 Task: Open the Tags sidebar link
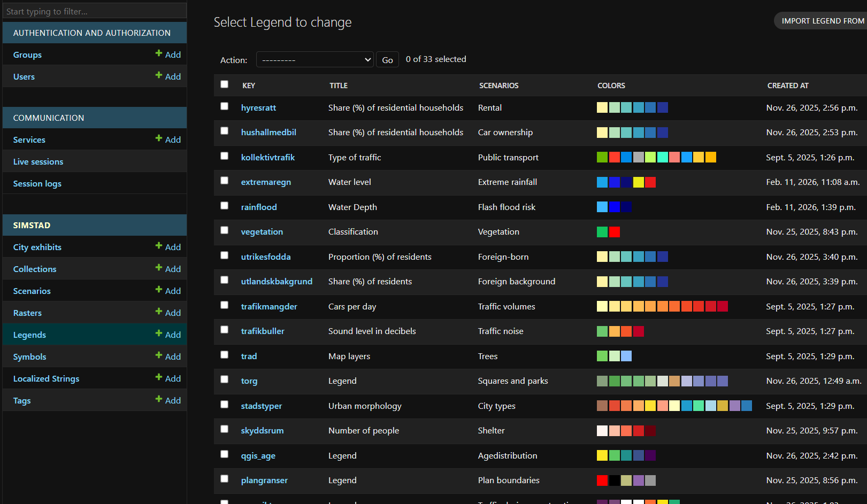point(22,400)
